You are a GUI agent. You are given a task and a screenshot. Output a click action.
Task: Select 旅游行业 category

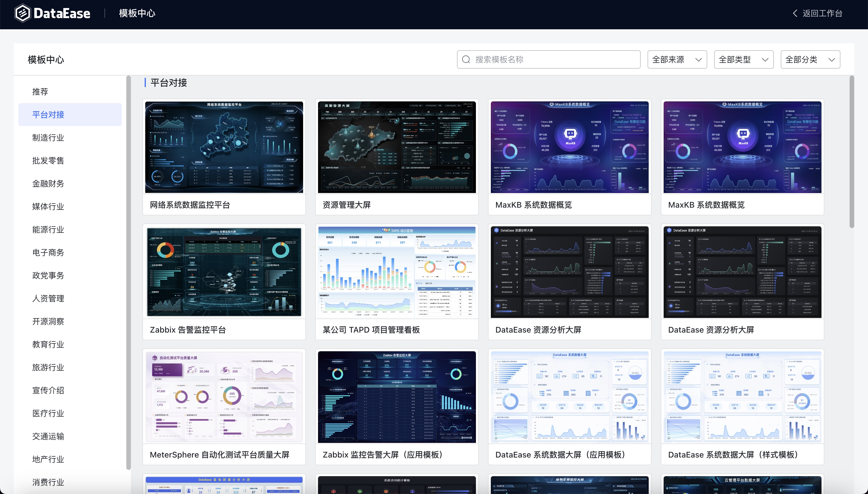coord(70,367)
